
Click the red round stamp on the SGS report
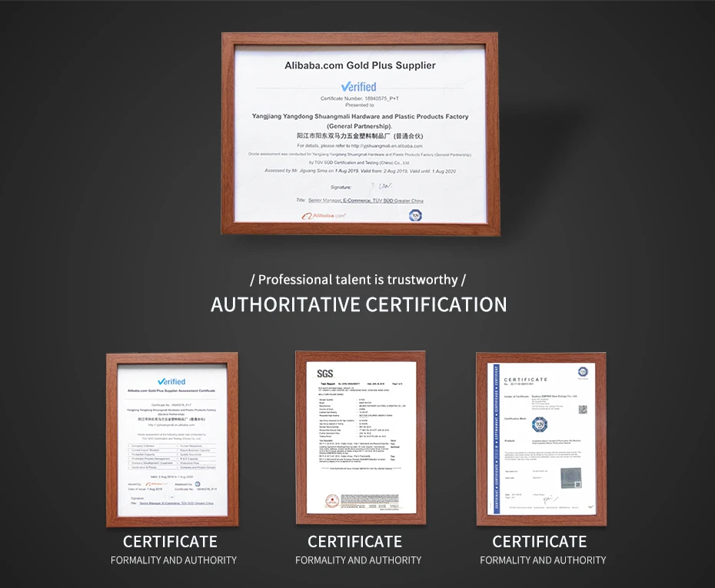pyautogui.click(x=332, y=501)
